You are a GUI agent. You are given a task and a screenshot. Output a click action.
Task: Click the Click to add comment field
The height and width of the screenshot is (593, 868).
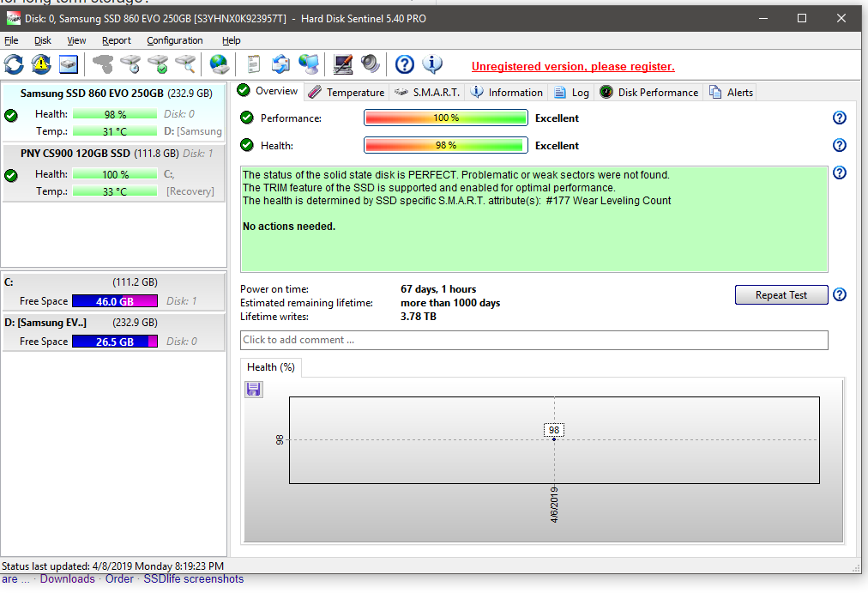pyautogui.click(x=534, y=340)
